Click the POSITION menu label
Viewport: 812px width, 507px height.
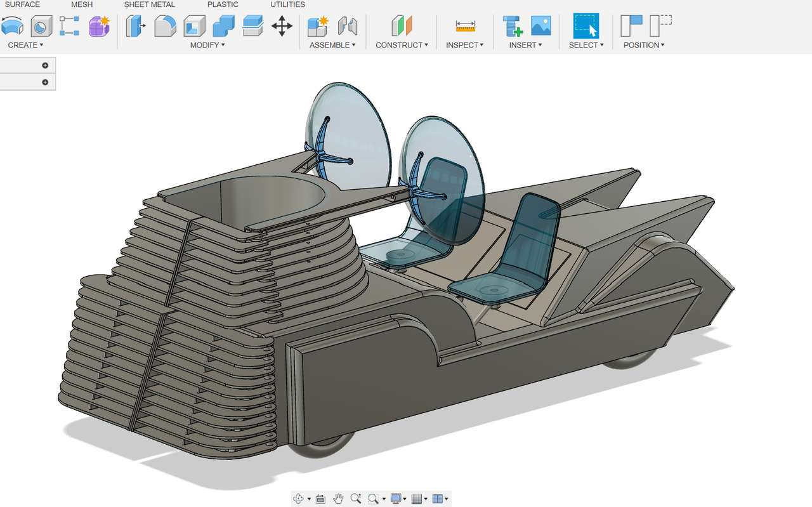click(643, 44)
